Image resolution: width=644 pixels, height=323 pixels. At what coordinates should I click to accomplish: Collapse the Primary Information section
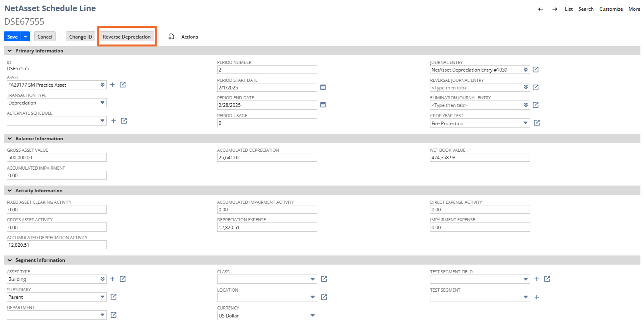[x=10, y=51]
